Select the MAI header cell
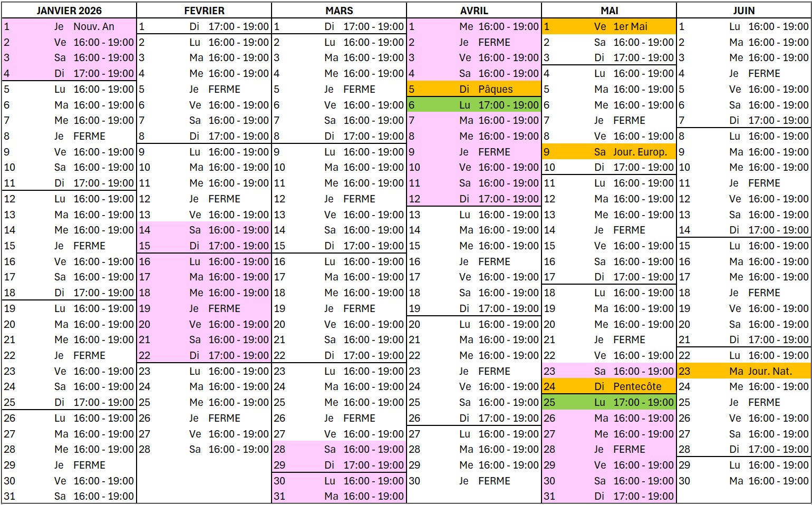Viewport: 812px width, 505px height. click(609, 11)
